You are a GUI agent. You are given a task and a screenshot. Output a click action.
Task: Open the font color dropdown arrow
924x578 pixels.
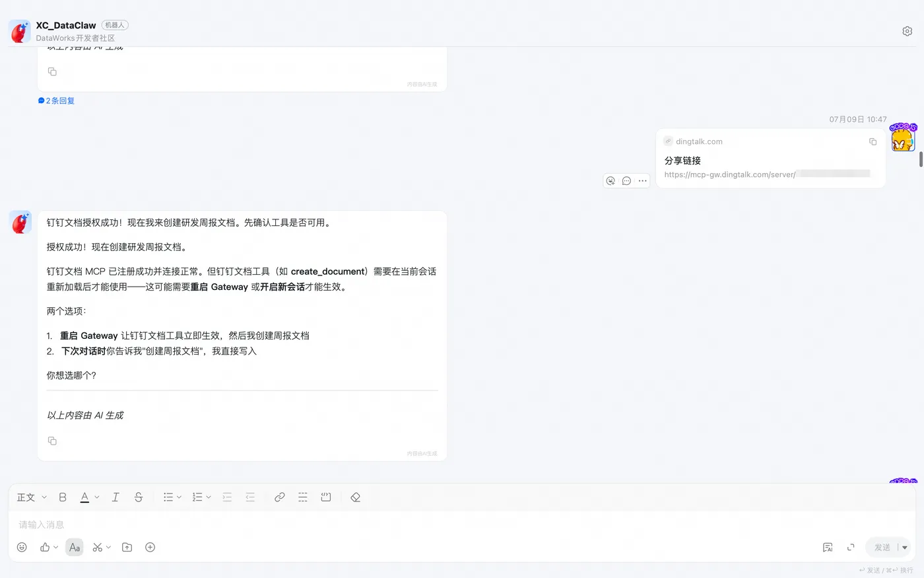tap(97, 497)
